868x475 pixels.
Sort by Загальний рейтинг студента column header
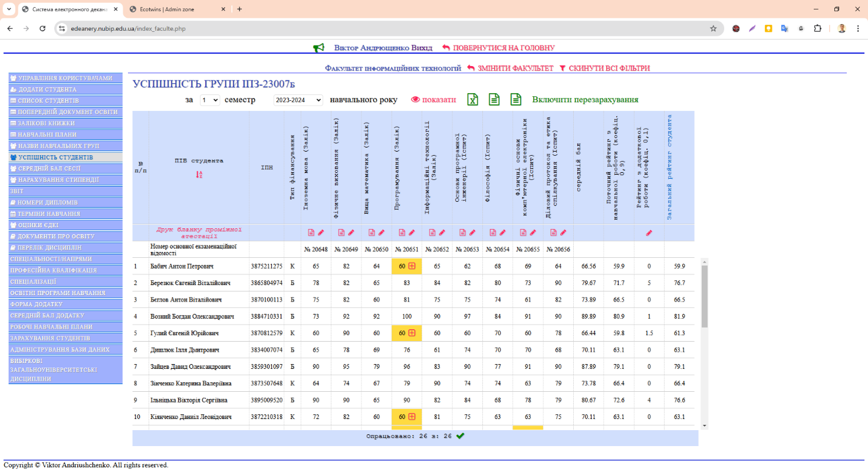(670, 168)
